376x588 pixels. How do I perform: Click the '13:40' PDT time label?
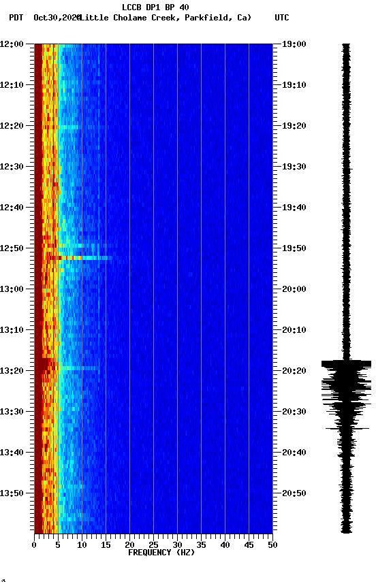12,453
